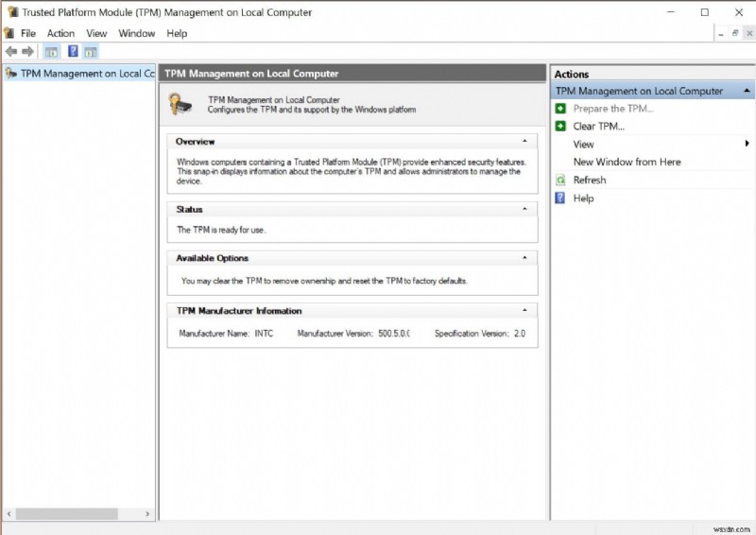Click the Refresh icon in the Actions pane
The height and width of the screenshot is (535, 756).
click(560, 181)
